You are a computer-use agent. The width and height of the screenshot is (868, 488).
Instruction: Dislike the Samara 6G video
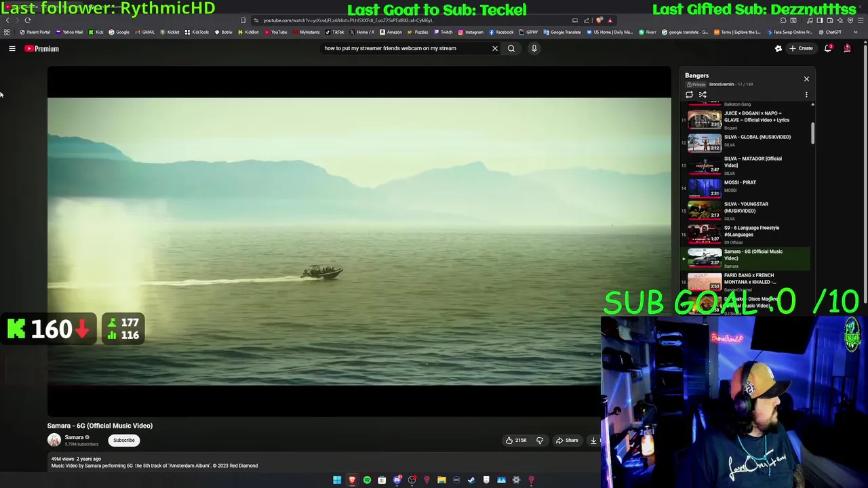(x=540, y=441)
